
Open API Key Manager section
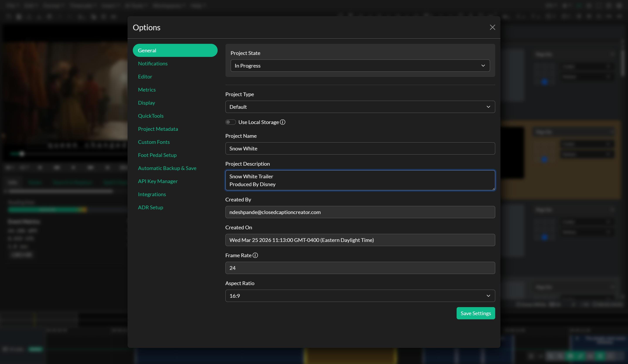click(158, 181)
